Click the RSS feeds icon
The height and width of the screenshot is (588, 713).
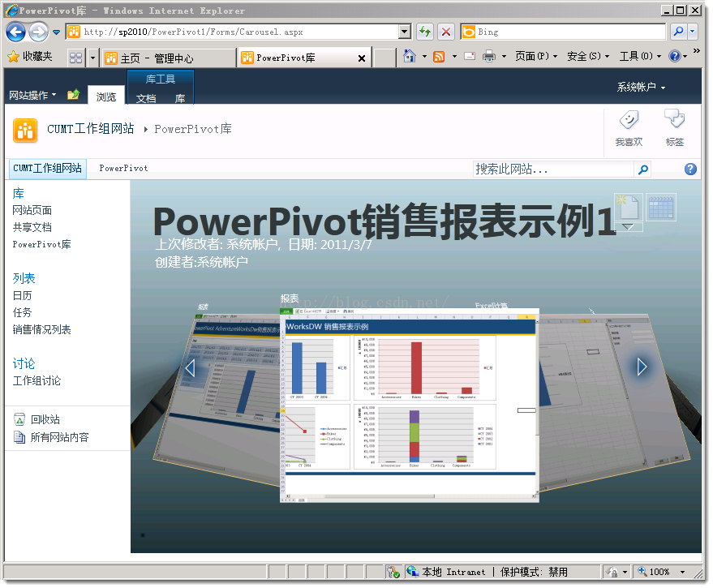pyautogui.click(x=439, y=57)
